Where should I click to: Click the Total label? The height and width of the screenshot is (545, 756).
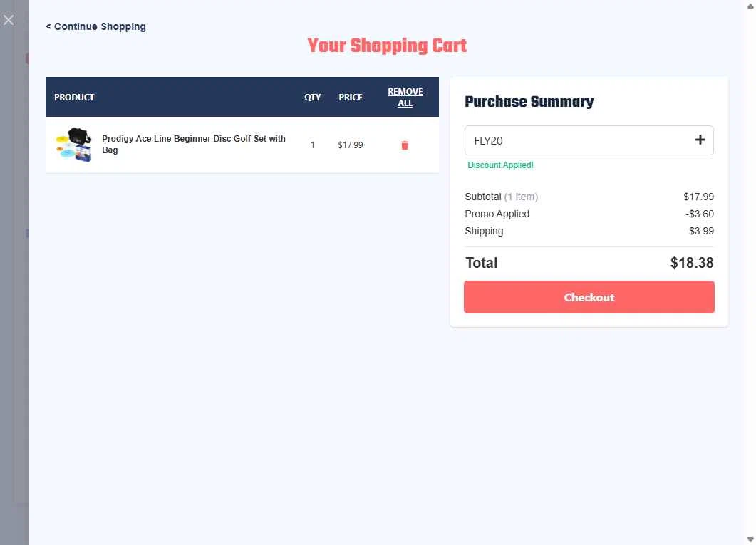pos(481,263)
